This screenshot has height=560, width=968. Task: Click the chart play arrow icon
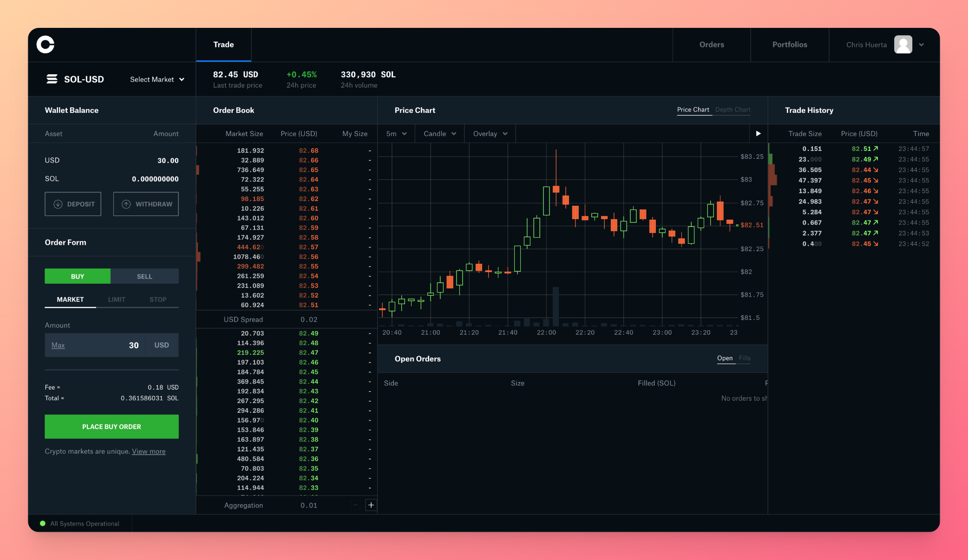point(758,134)
